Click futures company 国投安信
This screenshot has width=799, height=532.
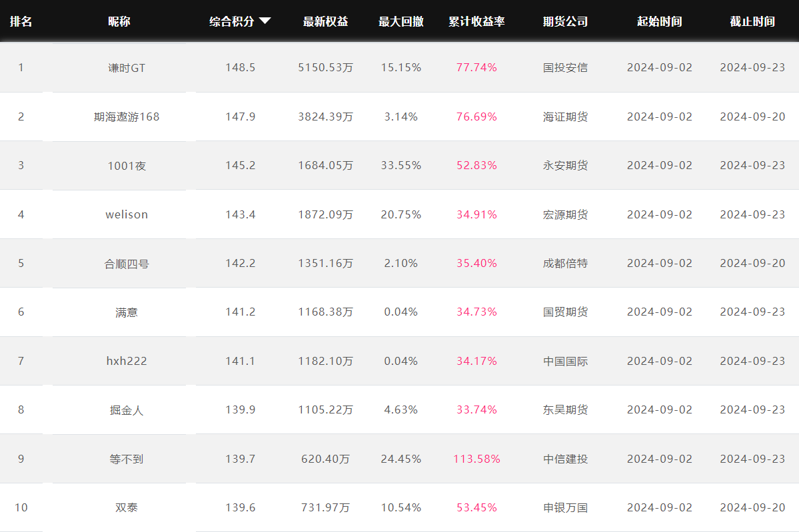click(x=565, y=68)
